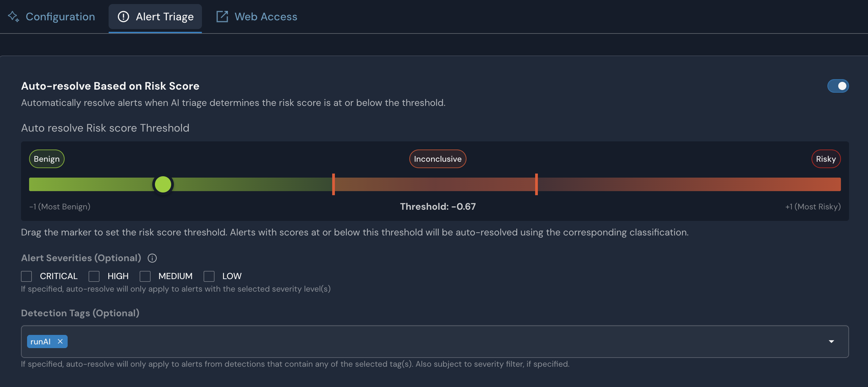Click the Risky classification label
This screenshot has width=868, height=387.
point(826,159)
